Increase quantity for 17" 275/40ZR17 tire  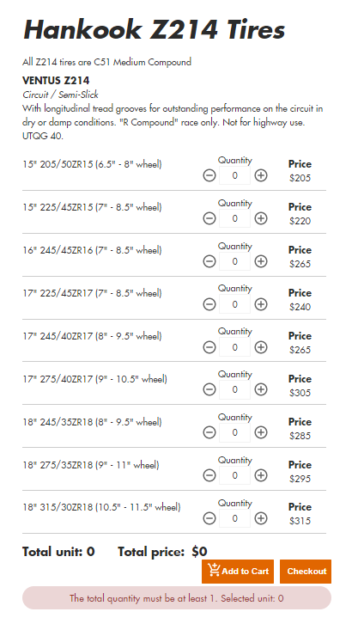pyautogui.click(x=261, y=389)
